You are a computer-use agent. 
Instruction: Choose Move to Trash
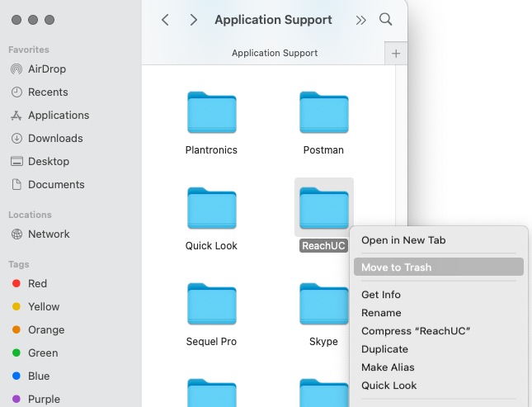438,267
